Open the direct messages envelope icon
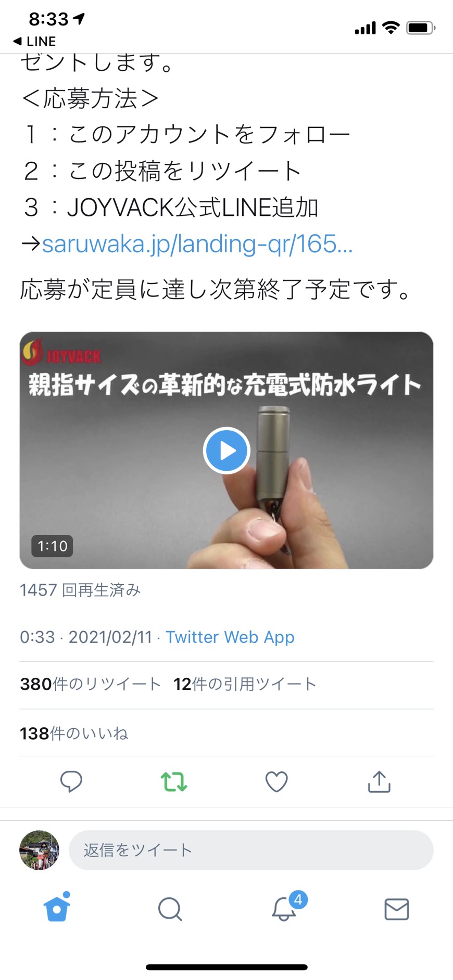The width and height of the screenshot is (453, 980). coord(397,909)
